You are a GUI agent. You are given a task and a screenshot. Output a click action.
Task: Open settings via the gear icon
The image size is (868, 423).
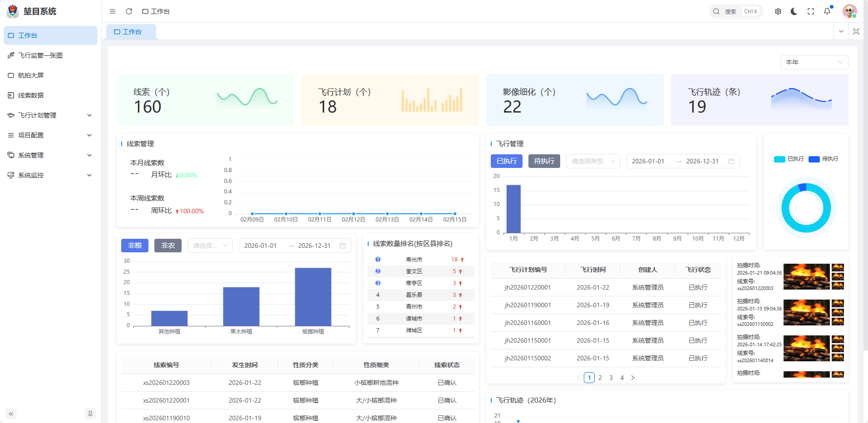pos(778,11)
